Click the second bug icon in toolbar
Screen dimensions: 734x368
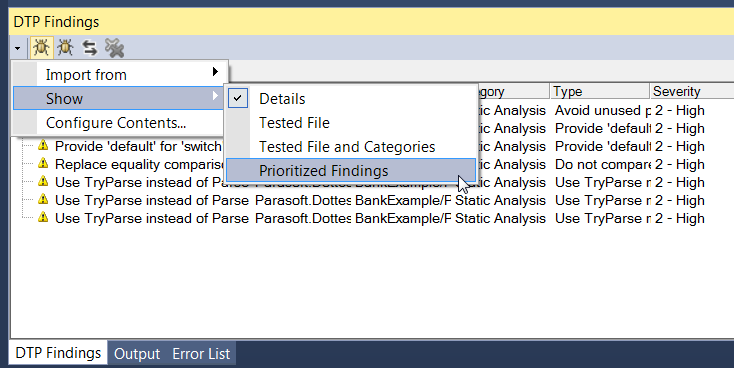pyautogui.click(x=65, y=48)
